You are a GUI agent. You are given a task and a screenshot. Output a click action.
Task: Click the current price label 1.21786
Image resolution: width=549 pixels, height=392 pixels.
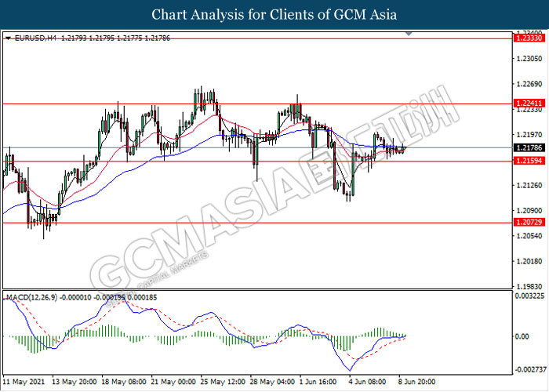point(526,147)
